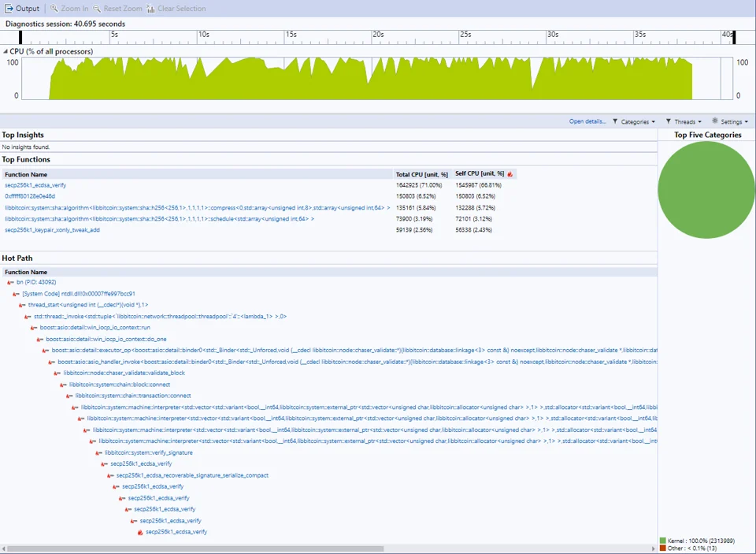Screen dimensions: 756x554
Task: Click the timeline selection handle near 40s
Action: (x=734, y=37)
